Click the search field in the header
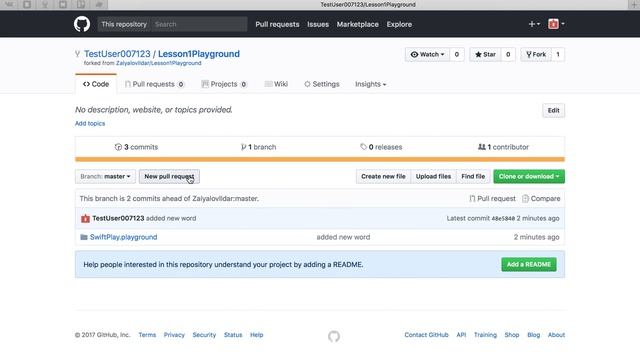 pyautogui.click(x=199, y=24)
